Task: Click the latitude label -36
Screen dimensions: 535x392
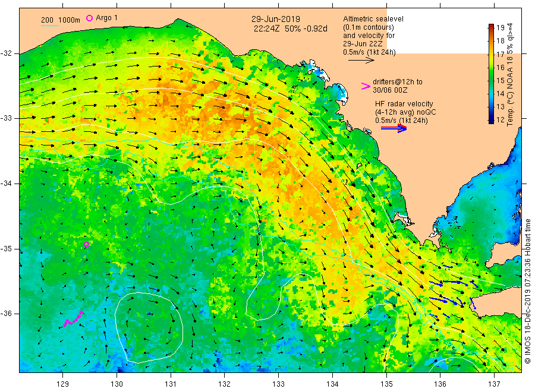Action: pyautogui.click(x=6, y=314)
